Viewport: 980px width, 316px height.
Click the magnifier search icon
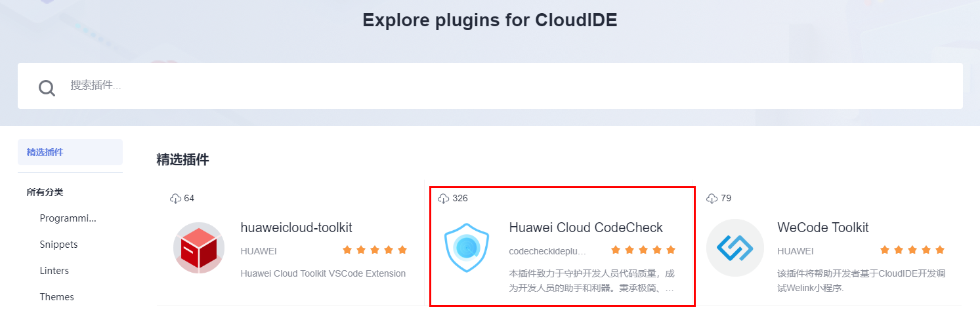[47, 87]
